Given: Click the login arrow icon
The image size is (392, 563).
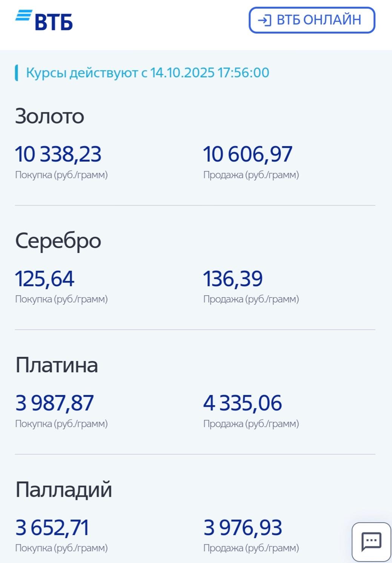Looking at the screenshot, I should [x=264, y=20].
